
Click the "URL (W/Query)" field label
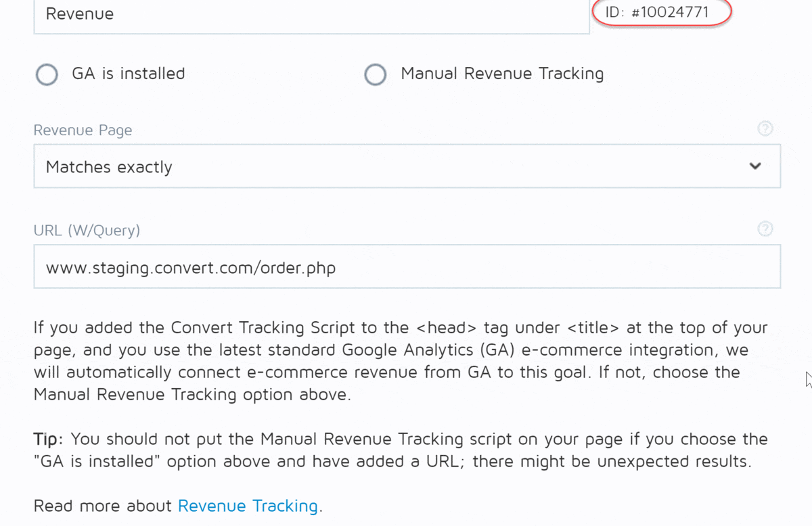click(x=87, y=231)
